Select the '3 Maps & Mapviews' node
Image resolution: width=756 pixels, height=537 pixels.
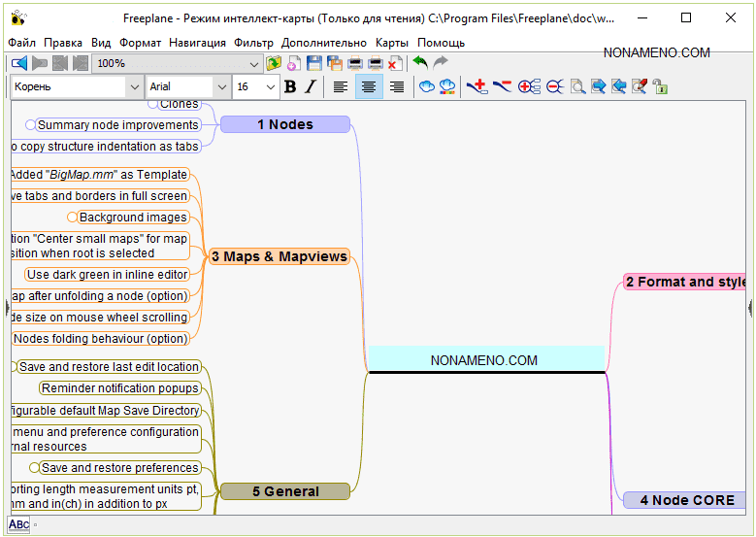click(279, 256)
